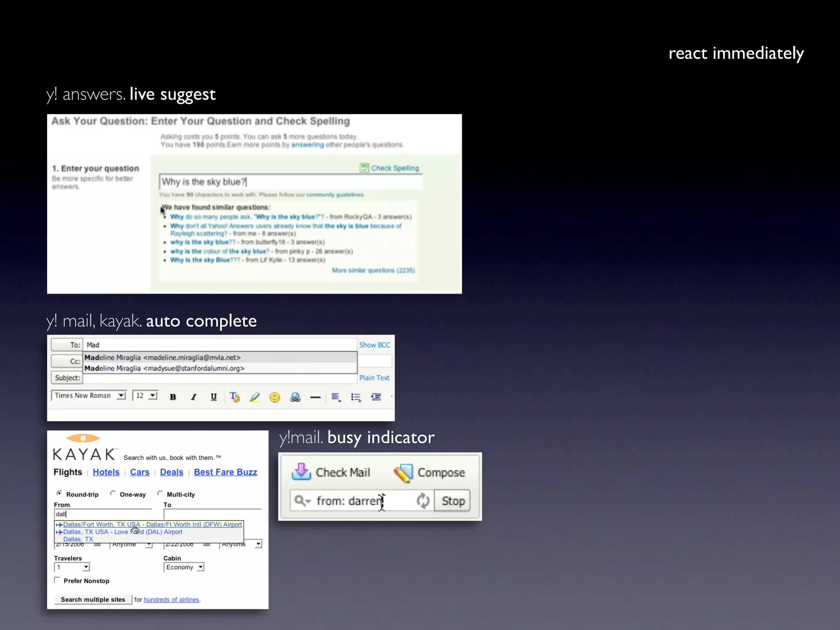Click the To: recipients button
The height and width of the screenshot is (630, 840).
(x=67, y=345)
